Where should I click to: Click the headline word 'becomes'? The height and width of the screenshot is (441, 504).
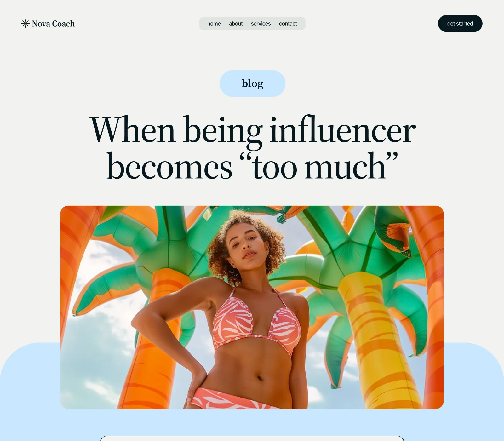pyautogui.click(x=169, y=166)
